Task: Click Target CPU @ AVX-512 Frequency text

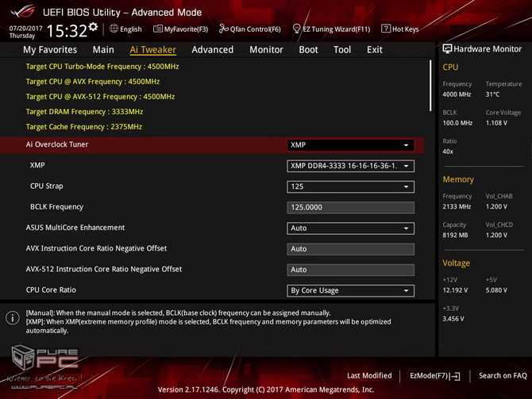Action: tap(100, 97)
